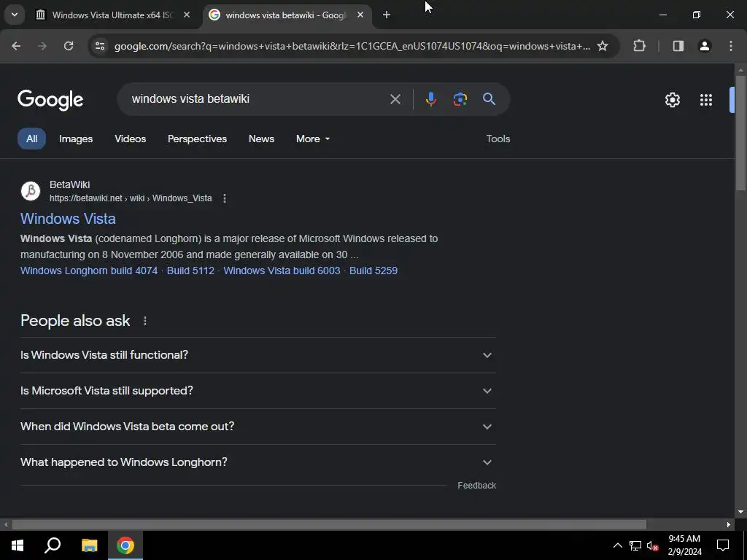Viewport: 747px width, 560px height.
Task: Click the scroll down arrow
Action: (x=740, y=512)
